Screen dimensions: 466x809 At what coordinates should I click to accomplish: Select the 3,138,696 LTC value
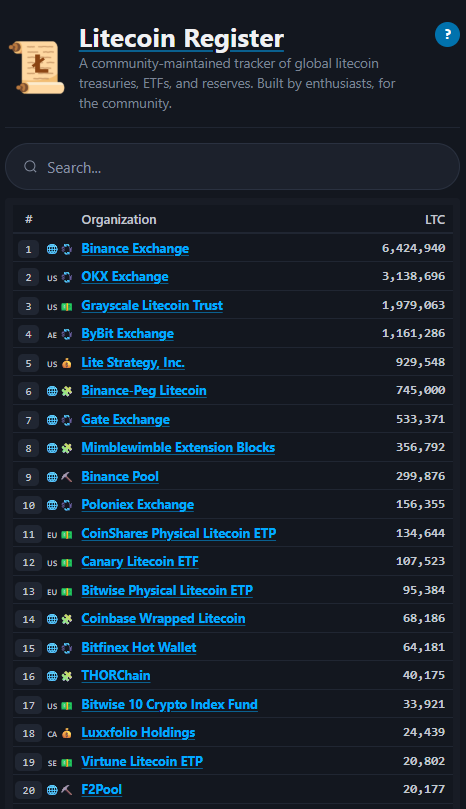tap(413, 276)
